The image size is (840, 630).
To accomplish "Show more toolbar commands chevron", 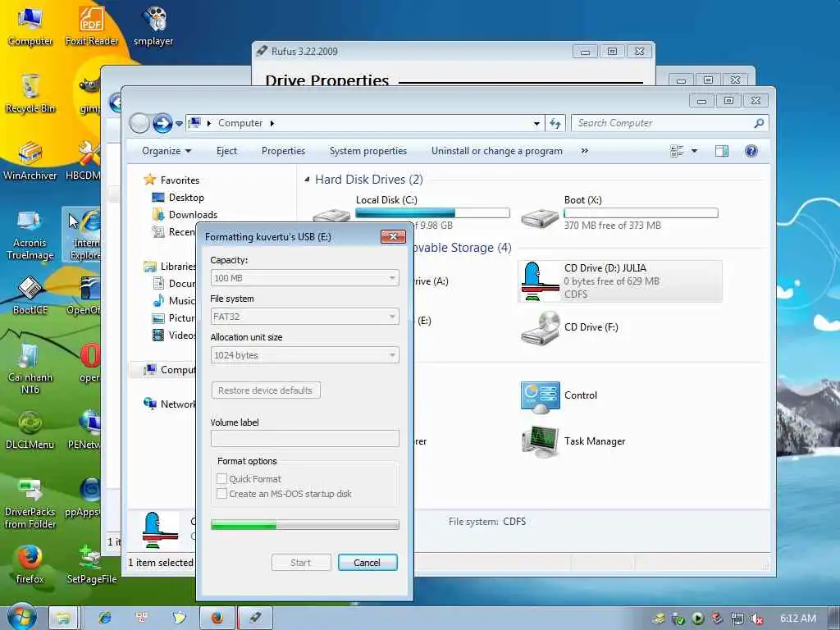I will (x=584, y=151).
